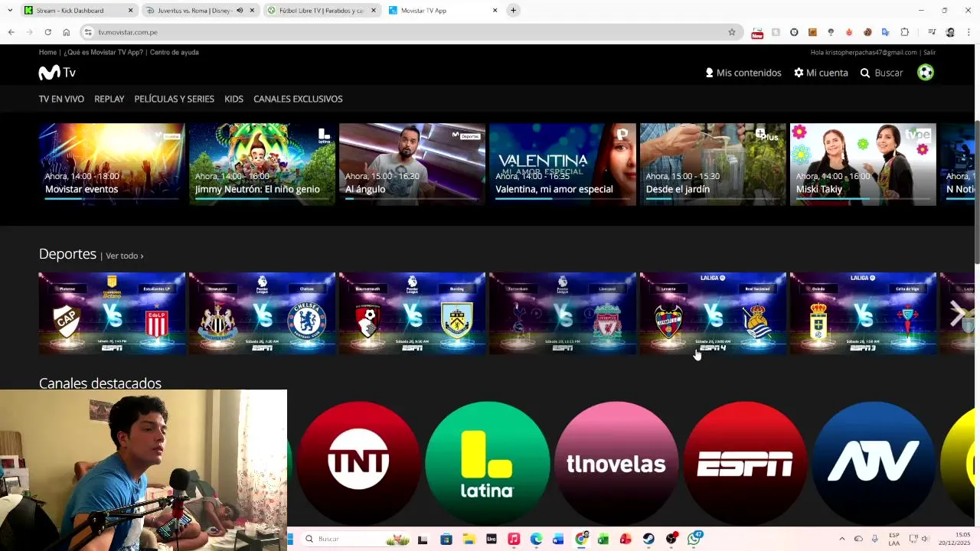Open Newcastle vs Chelsea match card
The image size is (980, 551).
[262, 313]
